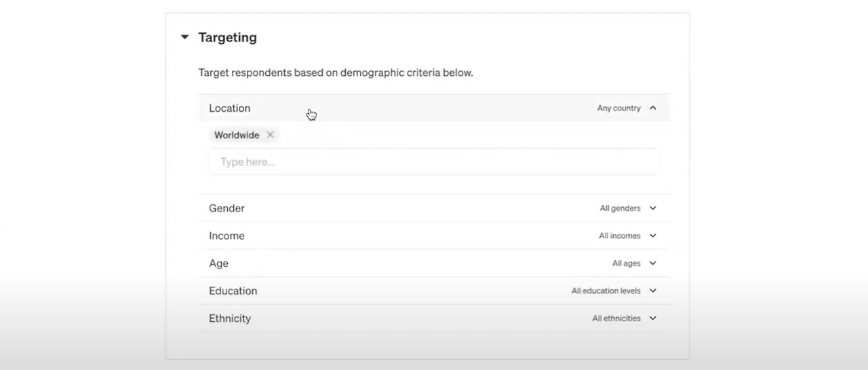This screenshot has width=868, height=370.
Task: Select the Worldwide tag label
Action: (x=236, y=135)
